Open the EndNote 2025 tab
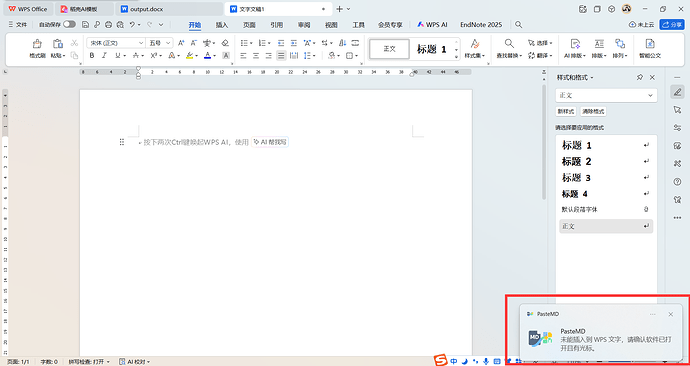The image size is (690, 366). point(481,25)
